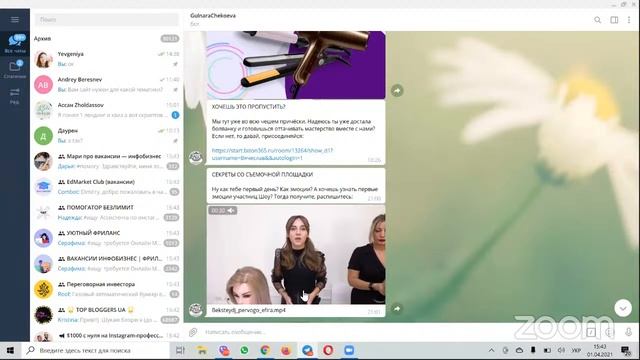
Task: Click the yellow avatar of Переговорная инвестора
Action: click(x=43, y=289)
